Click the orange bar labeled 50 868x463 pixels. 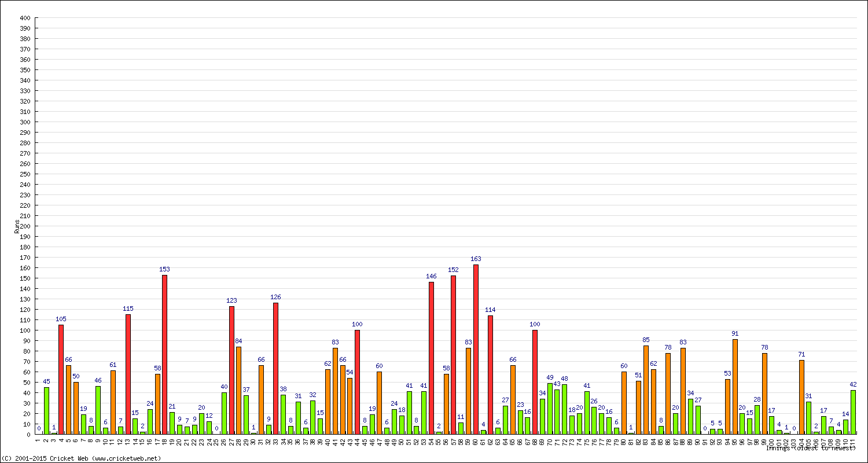76,408
